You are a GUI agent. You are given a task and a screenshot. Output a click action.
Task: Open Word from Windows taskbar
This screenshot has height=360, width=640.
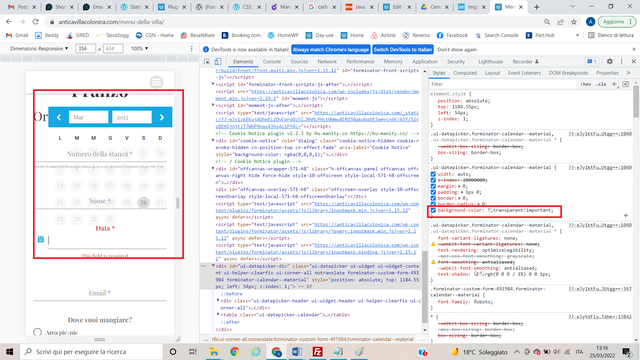(x=297, y=351)
